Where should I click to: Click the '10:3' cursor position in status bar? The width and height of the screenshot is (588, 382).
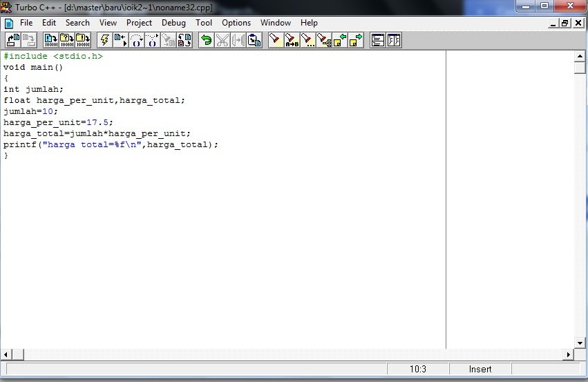[418, 370]
